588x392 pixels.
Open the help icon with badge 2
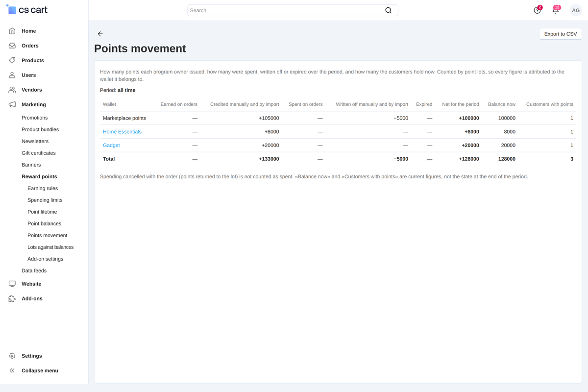[538, 10]
